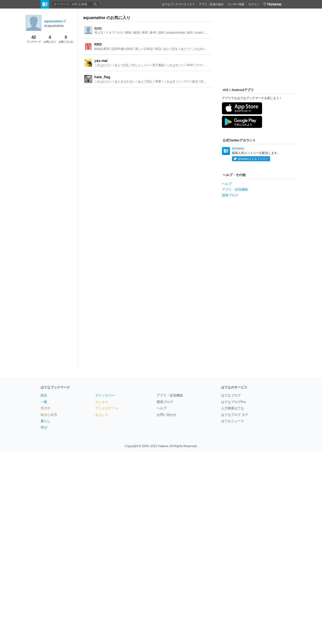This screenshot has width=322, height=644.
Task: Click ログイン in the header
Action: (254, 4)
